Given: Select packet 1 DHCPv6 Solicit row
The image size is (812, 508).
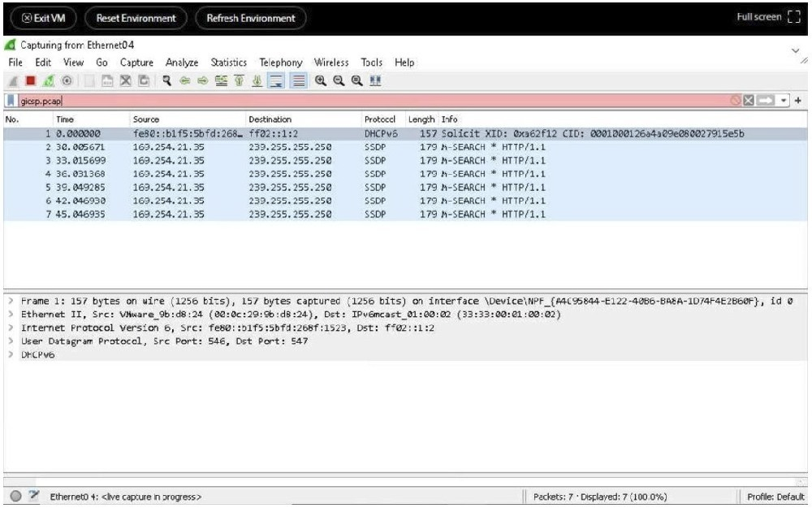Looking at the screenshot, I should click(x=405, y=134).
